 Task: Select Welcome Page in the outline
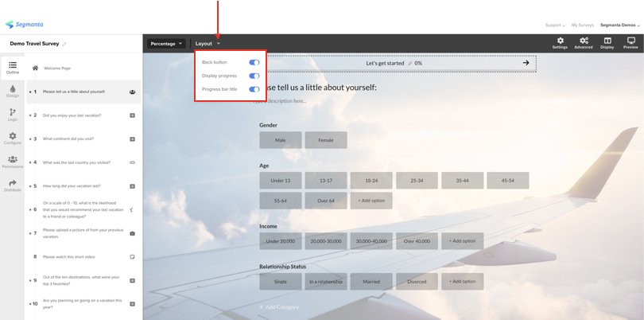[57, 68]
